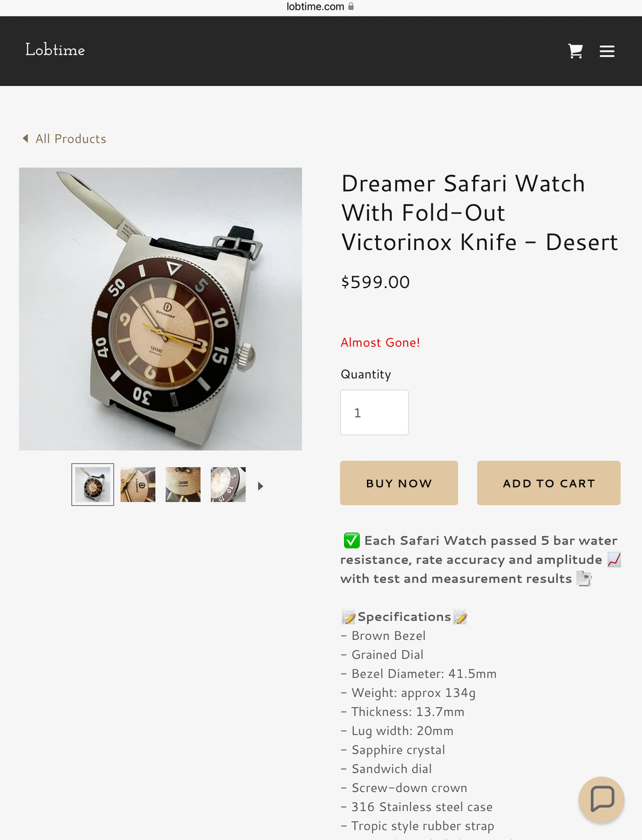The width and height of the screenshot is (642, 840).
Task: Click the lock icon next to lobtime.com
Action: [x=351, y=7]
